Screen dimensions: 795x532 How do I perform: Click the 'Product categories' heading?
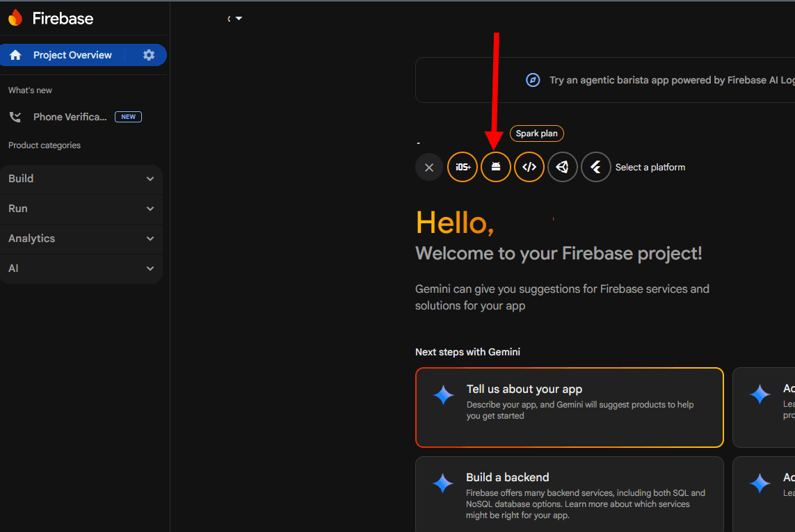44,145
